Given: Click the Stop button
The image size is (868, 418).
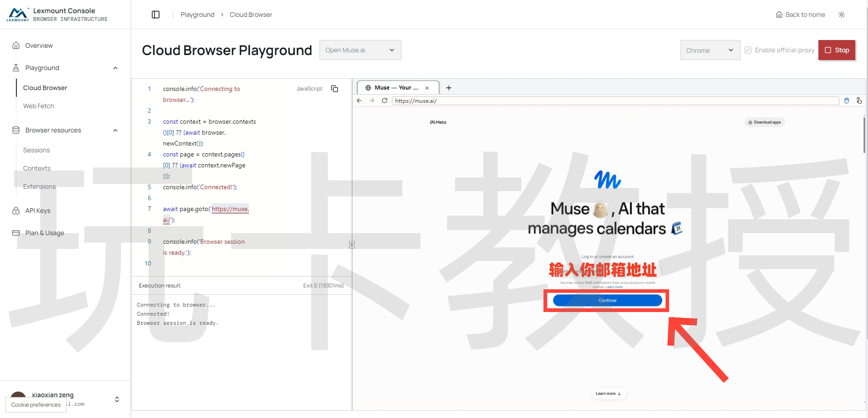Looking at the screenshot, I should point(837,50).
